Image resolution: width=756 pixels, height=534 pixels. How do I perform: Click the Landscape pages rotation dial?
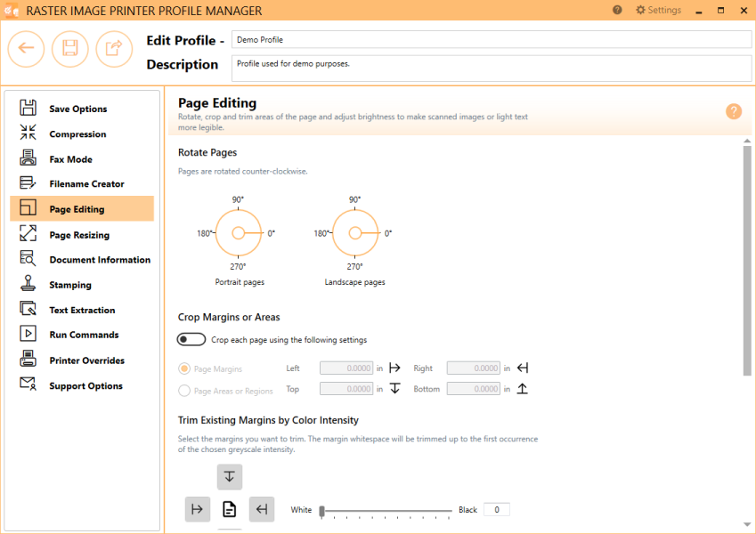coord(355,233)
